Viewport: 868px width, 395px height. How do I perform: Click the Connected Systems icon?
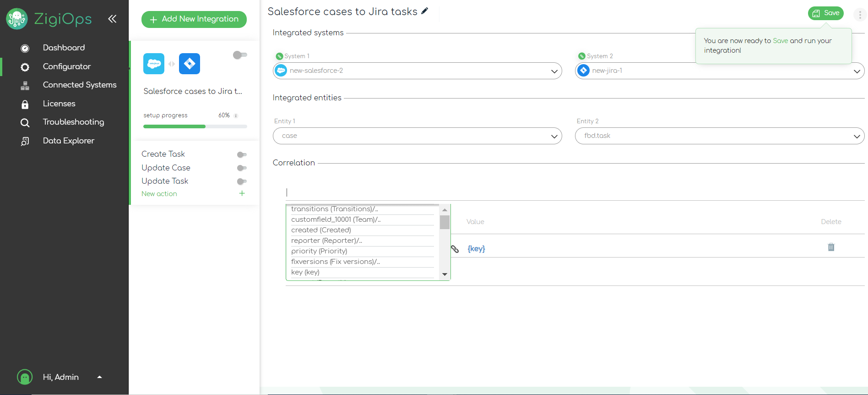[x=25, y=85]
